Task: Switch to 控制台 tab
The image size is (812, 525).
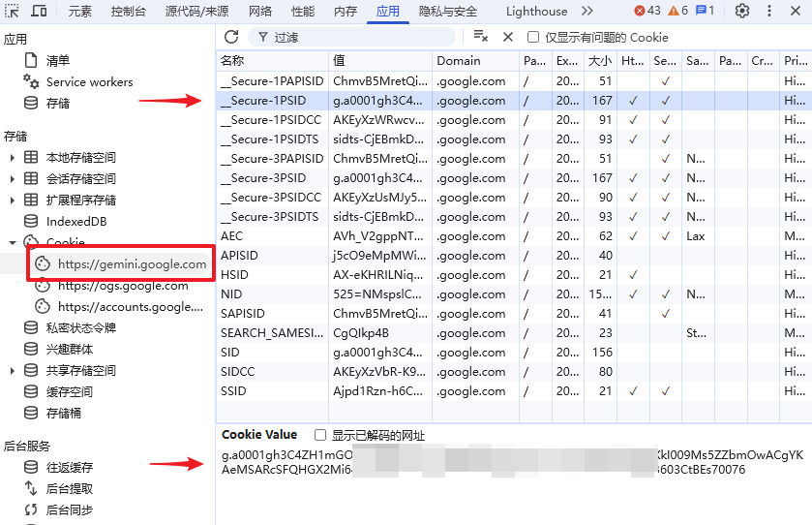Action: 129,11
